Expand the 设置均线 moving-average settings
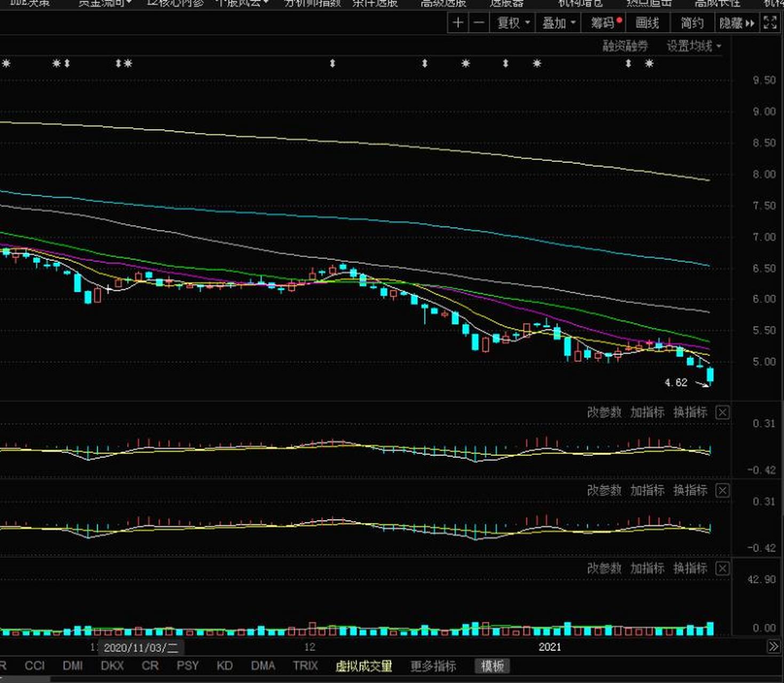Viewport: 784px width, 683px height. tap(694, 46)
